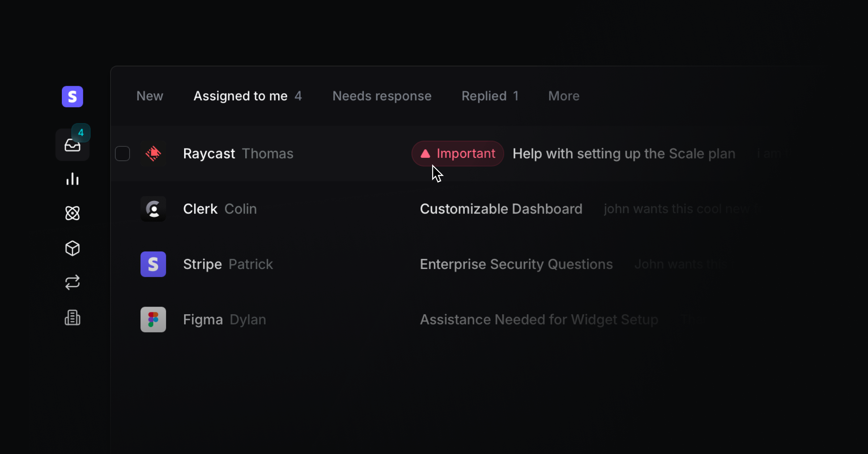This screenshot has height=454, width=868.
Task: Open the Customizable Dashboard conversation
Action: [x=501, y=209]
